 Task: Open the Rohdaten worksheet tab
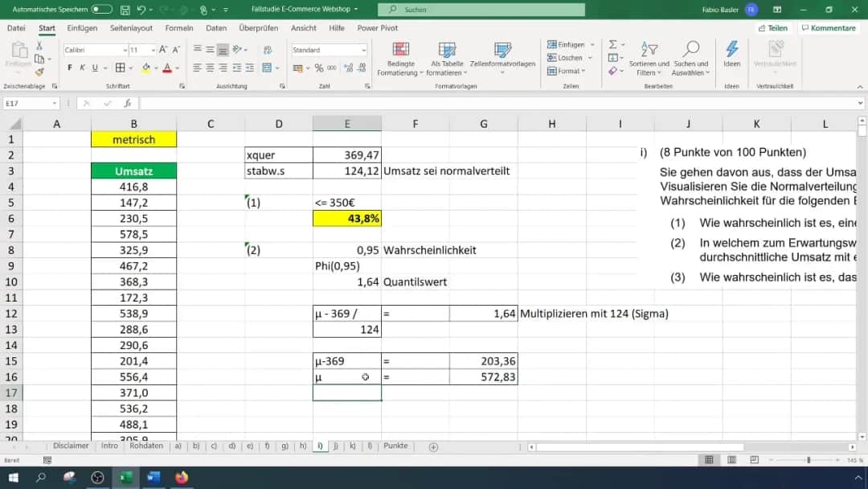(x=146, y=446)
